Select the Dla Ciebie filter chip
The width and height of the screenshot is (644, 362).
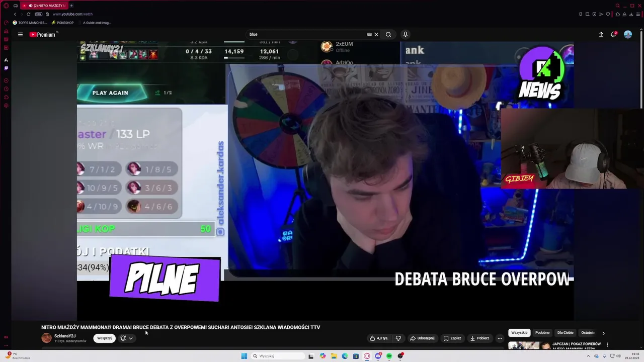click(x=565, y=332)
